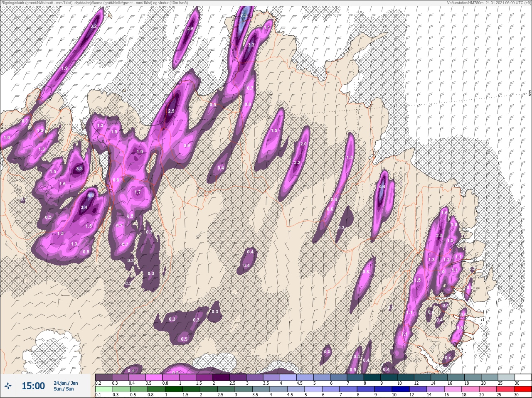The height and width of the screenshot is (398, 532).
Task: Click the 2.9 precipitation value on the map
Action: pyautogui.click(x=172, y=111)
